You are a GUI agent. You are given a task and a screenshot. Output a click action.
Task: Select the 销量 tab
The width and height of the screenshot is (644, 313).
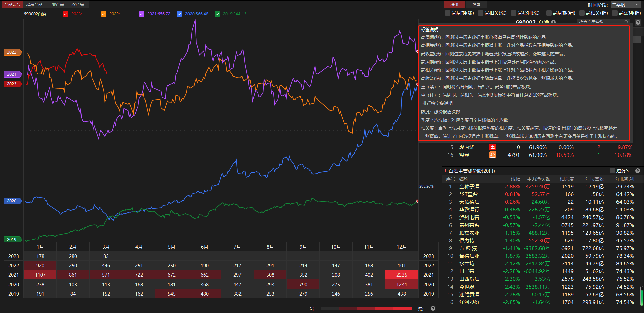click(476, 5)
